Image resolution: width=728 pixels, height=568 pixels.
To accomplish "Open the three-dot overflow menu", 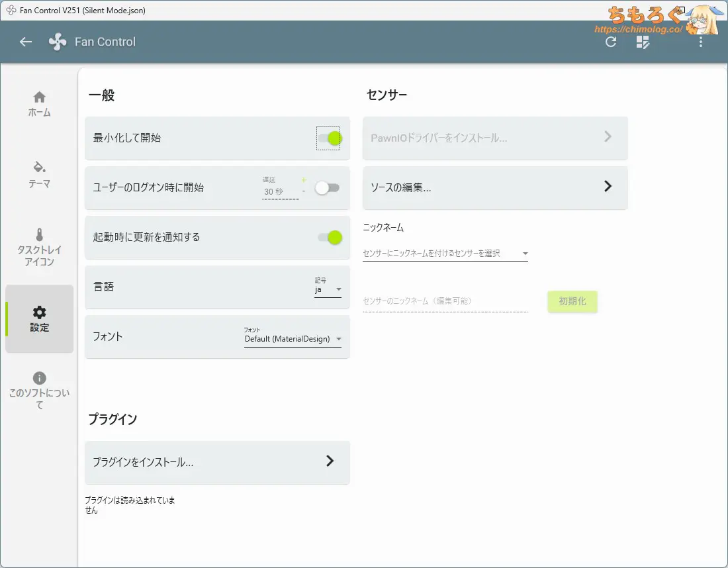I will click(x=700, y=42).
